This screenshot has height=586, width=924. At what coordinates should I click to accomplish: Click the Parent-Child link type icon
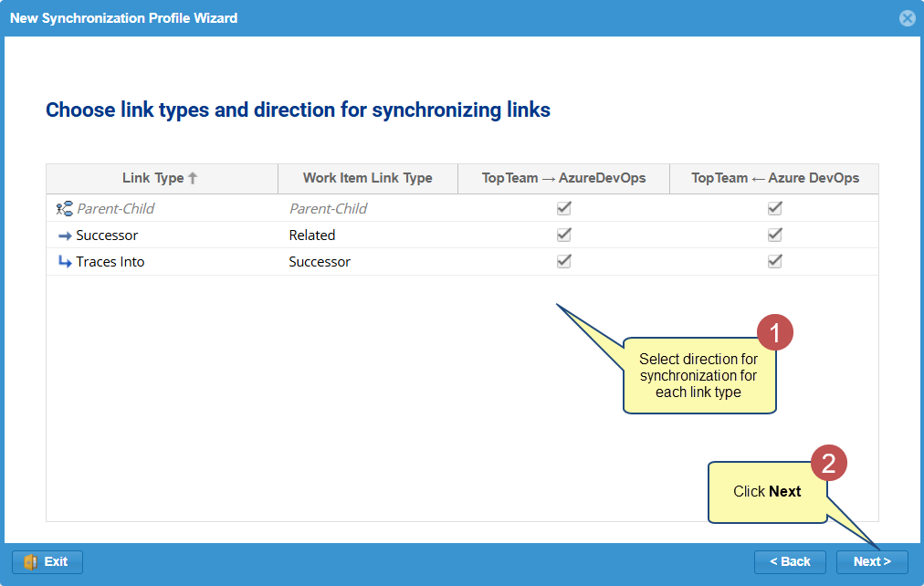[64, 209]
